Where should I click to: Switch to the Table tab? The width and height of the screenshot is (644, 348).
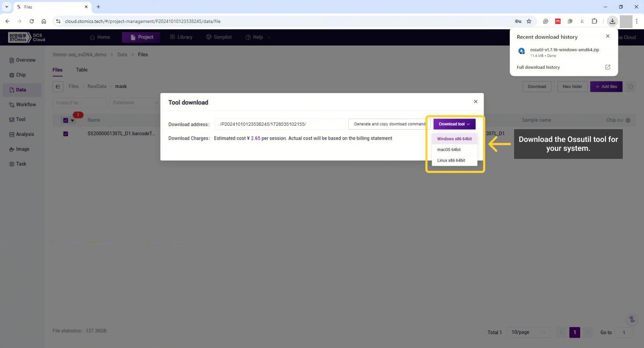[82, 70]
